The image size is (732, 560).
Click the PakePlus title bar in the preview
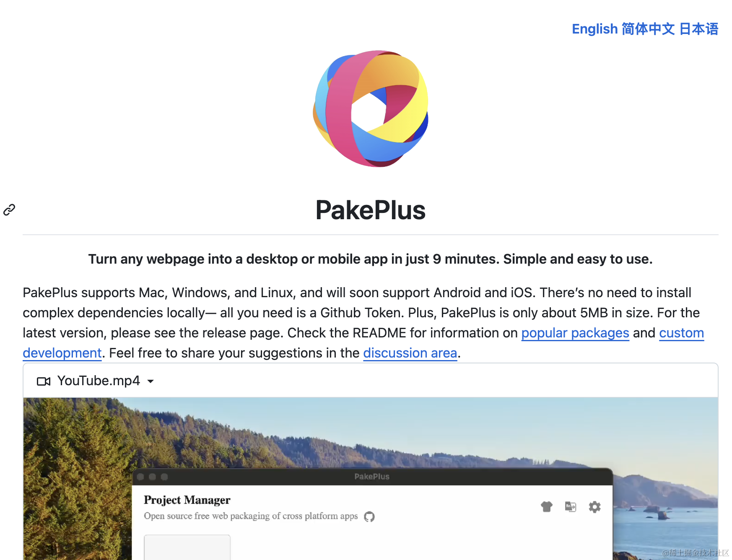click(371, 476)
